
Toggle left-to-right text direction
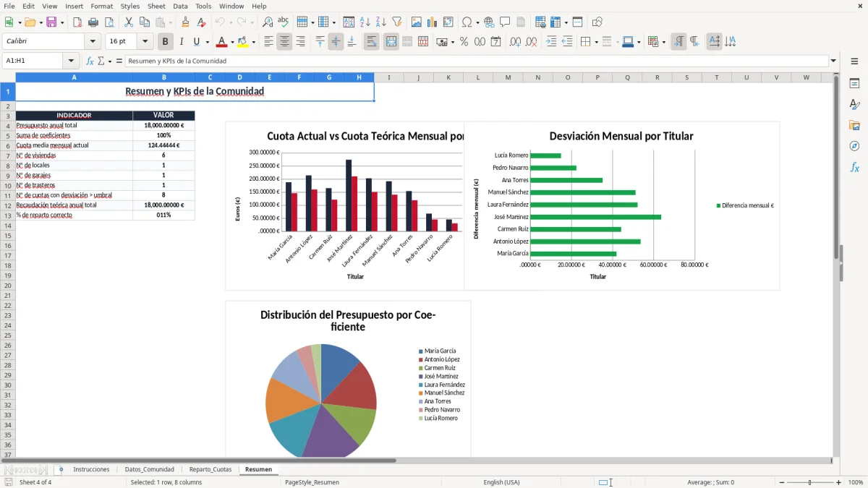(678, 42)
